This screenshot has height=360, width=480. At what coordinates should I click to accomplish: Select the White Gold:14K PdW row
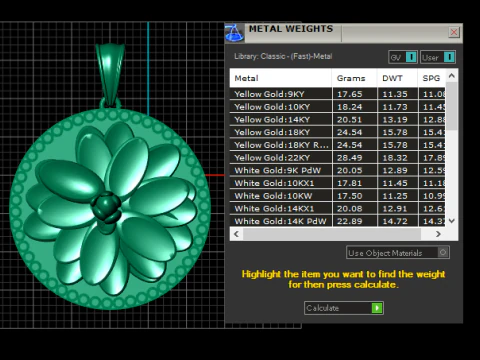tap(338, 221)
